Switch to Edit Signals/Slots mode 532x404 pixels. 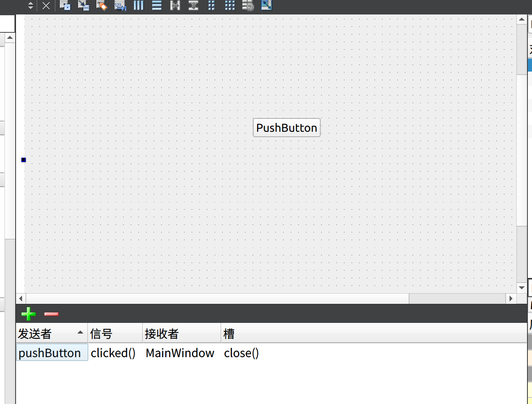(83, 5)
